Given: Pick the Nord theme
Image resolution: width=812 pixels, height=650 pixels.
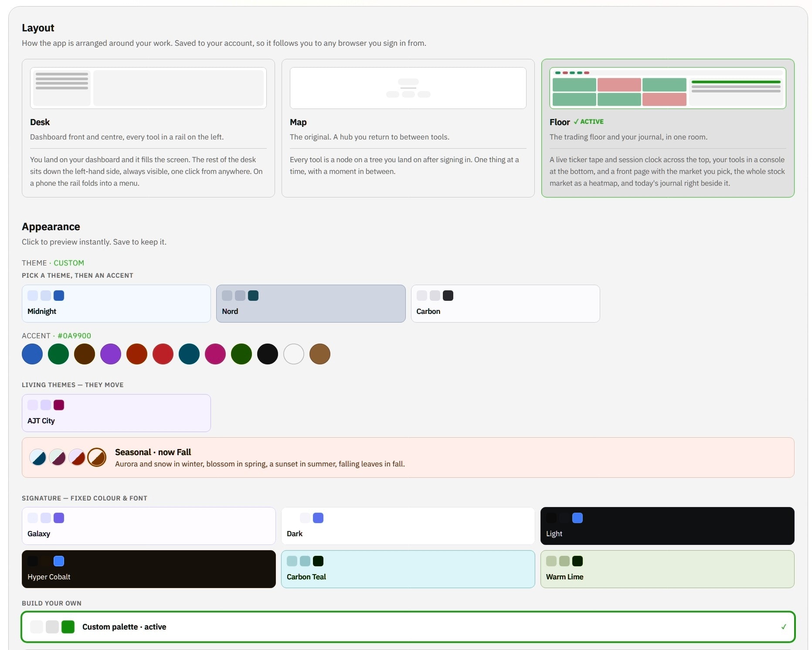Looking at the screenshot, I should point(311,304).
